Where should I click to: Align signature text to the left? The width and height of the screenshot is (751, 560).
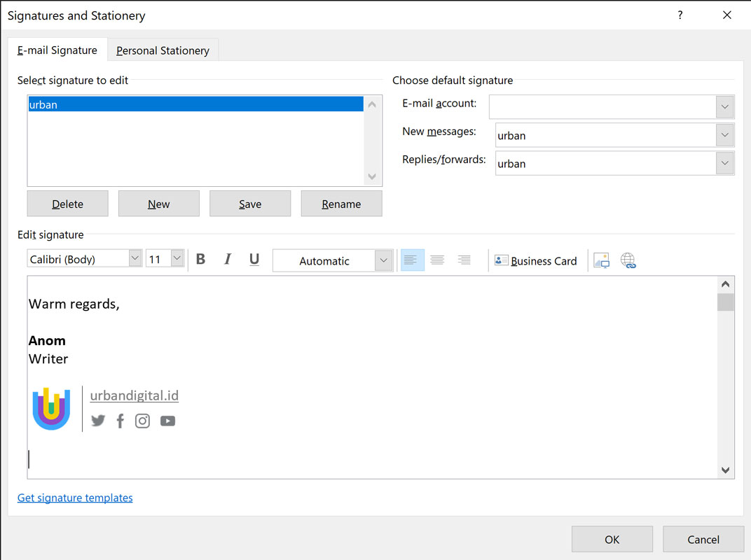pyautogui.click(x=411, y=260)
